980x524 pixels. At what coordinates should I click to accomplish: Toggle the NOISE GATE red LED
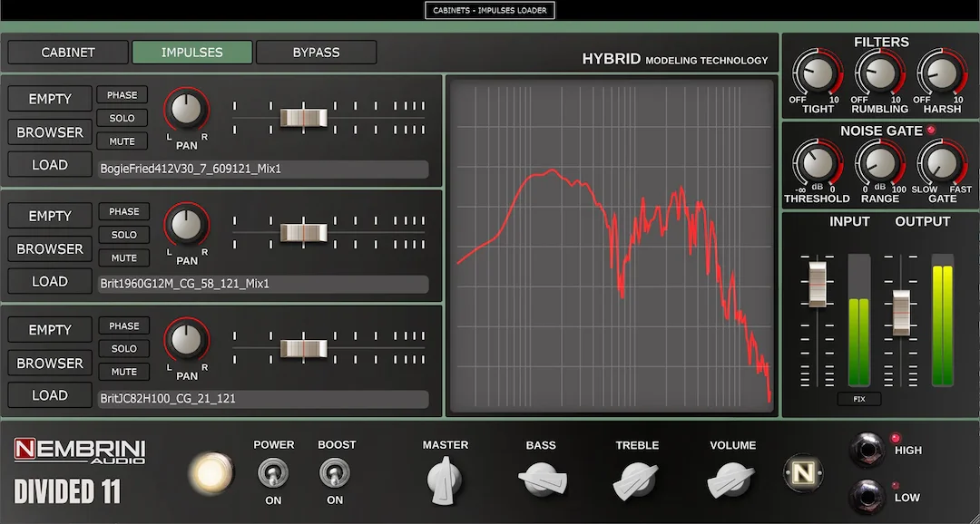pos(931,130)
